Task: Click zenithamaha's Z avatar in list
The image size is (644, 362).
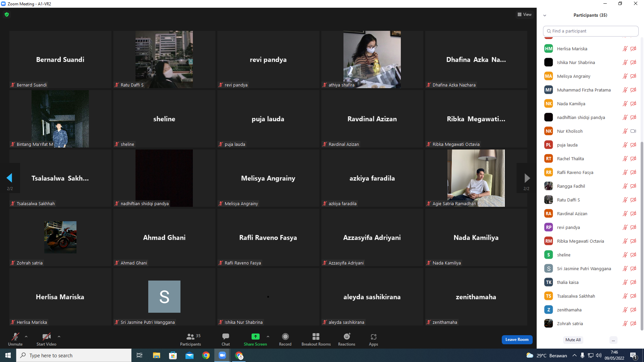Action: (x=548, y=310)
